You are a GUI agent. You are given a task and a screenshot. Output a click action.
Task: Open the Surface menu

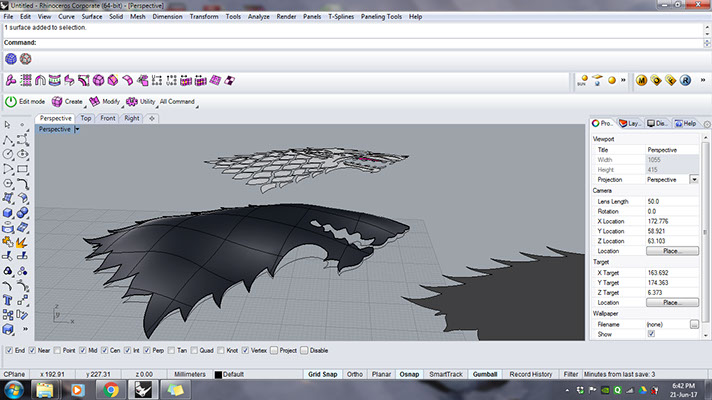pyautogui.click(x=92, y=17)
